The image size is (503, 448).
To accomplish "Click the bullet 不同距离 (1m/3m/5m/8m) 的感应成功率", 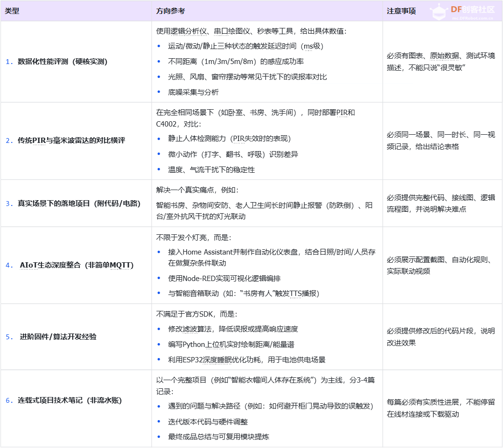I will [x=236, y=62].
